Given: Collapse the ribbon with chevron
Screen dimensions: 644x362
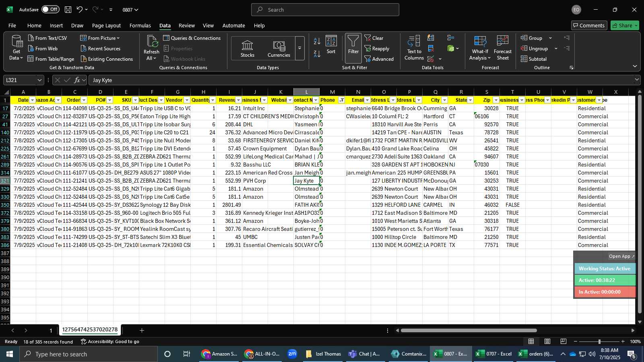Looking at the screenshot, I should [635, 66].
